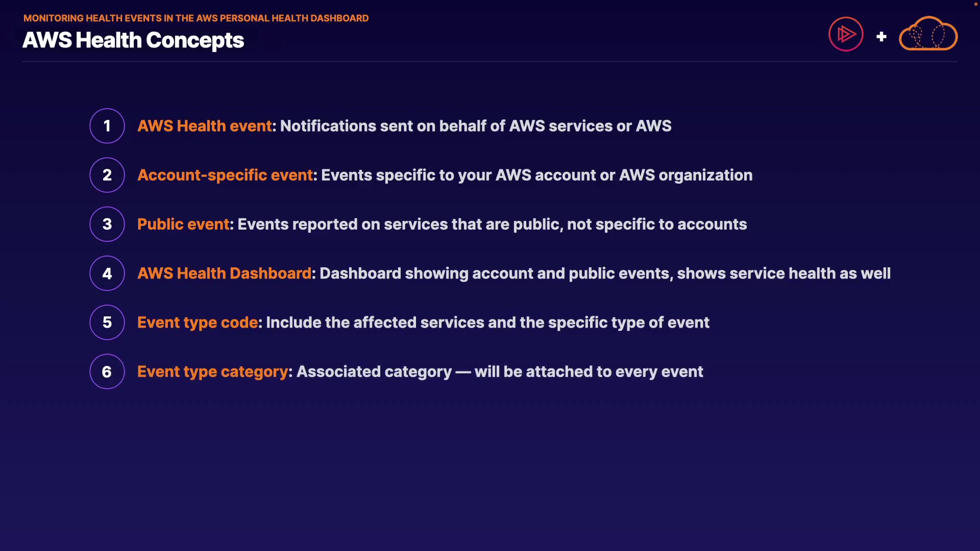This screenshot has height=551, width=980.
Task: Click the 'Public event' orange term
Action: (183, 224)
